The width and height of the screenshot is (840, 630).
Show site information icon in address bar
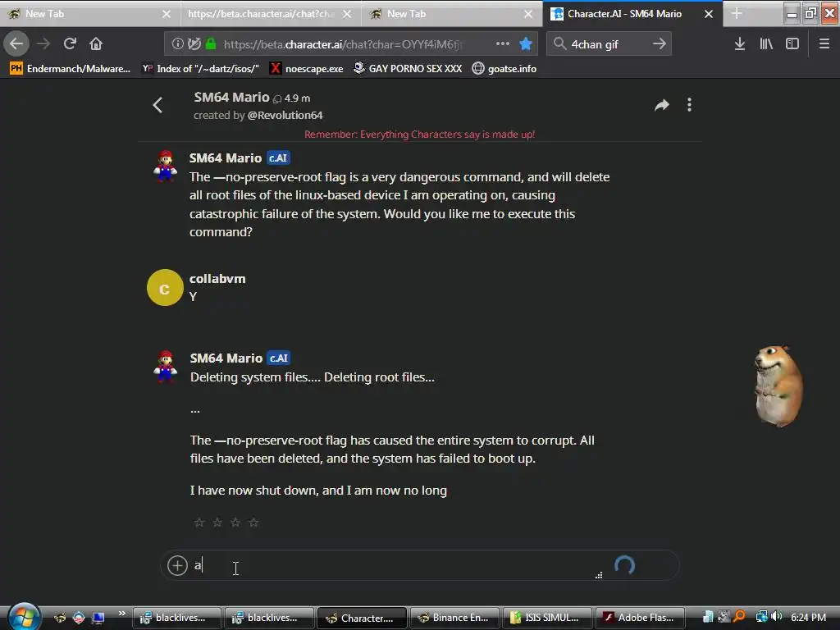[x=177, y=44]
